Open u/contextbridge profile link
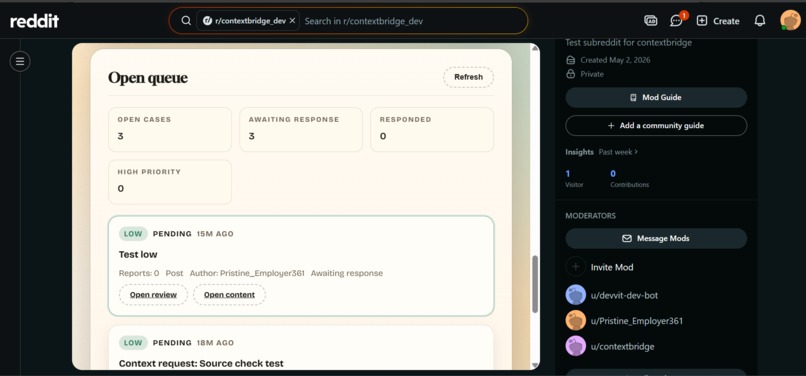The width and height of the screenshot is (806, 376). point(622,347)
